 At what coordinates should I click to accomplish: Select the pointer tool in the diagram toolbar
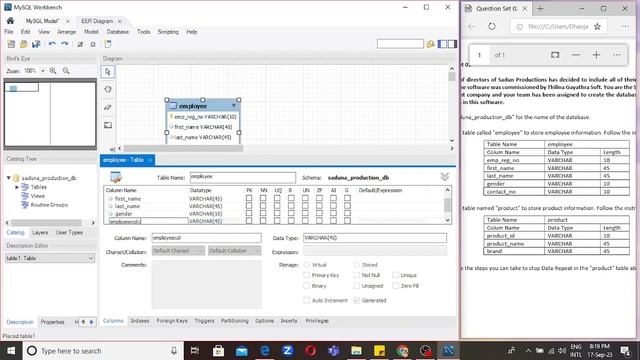click(108, 72)
